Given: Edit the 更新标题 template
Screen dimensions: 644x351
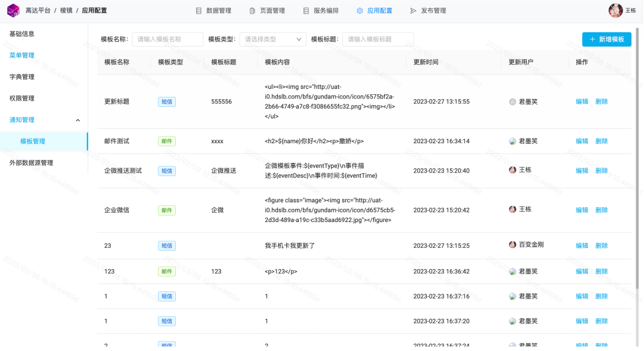Looking at the screenshot, I should click(x=581, y=101).
